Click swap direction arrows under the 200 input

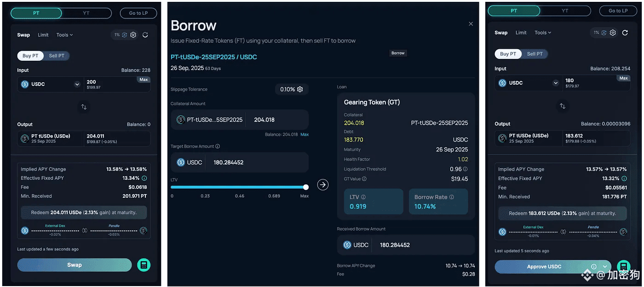(84, 107)
